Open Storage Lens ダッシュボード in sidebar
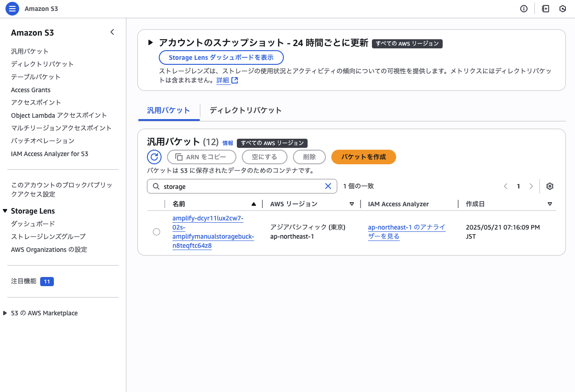Viewport: 575px width, 392px height. click(33, 224)
